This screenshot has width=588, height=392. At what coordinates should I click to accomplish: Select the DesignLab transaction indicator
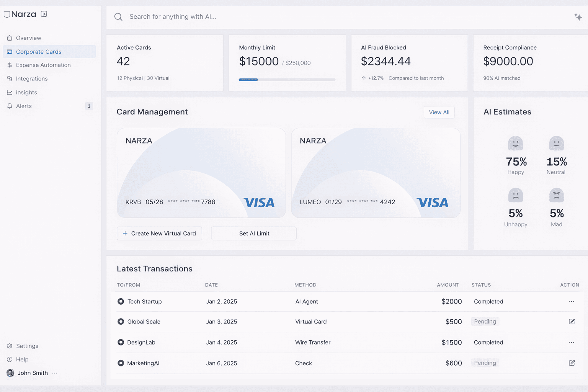pos(121,342)
